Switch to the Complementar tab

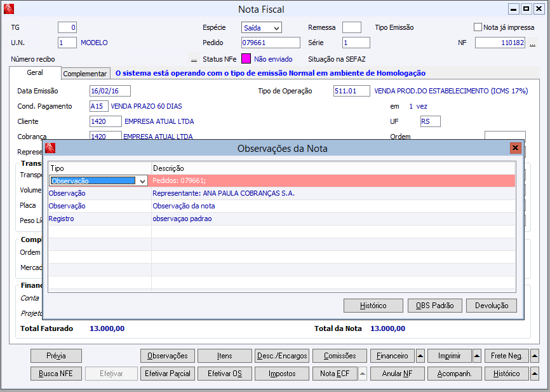[85, 74]
